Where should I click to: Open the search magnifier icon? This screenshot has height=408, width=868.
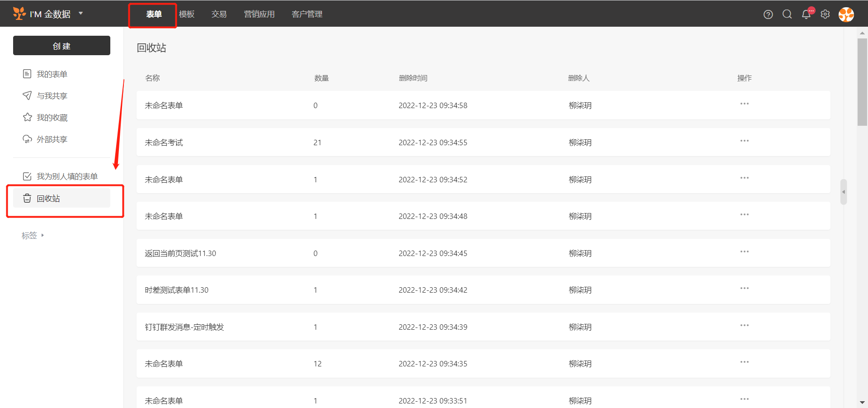pyautogui.click(x=787, y=14)
